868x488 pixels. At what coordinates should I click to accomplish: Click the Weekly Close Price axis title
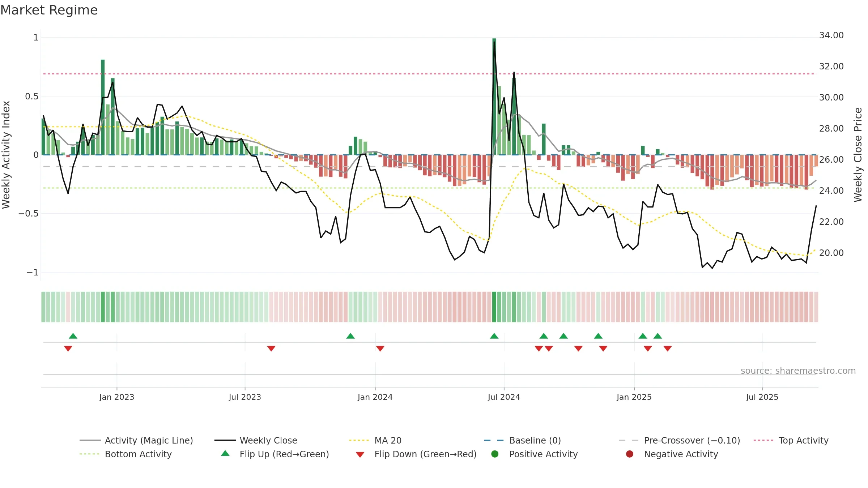[x=858, y=155]
